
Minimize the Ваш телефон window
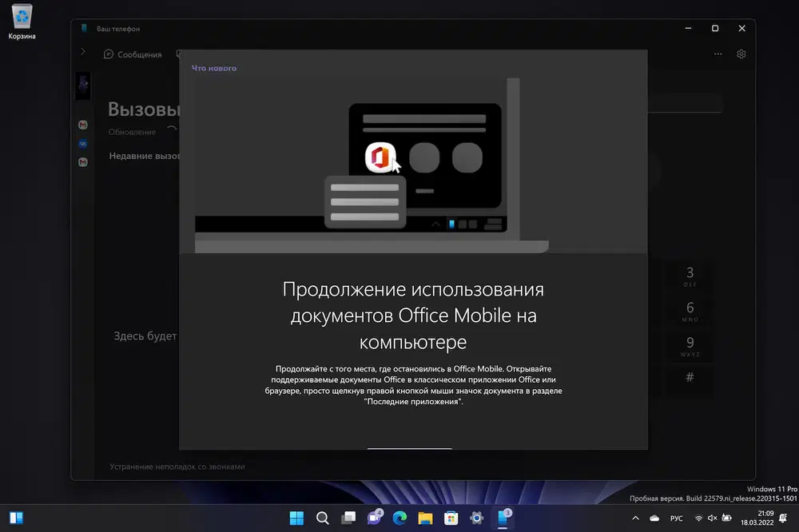pyautogui.click(x=688, y=29)
